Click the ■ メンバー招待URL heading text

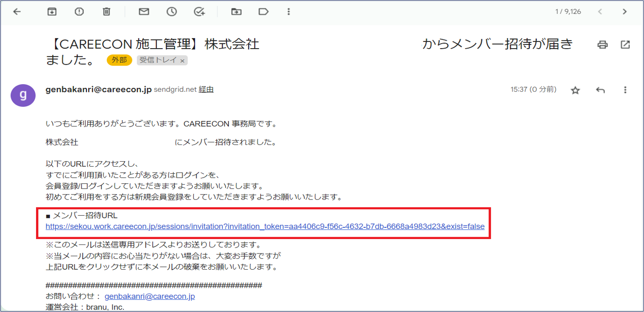click(x=82, y=216)
